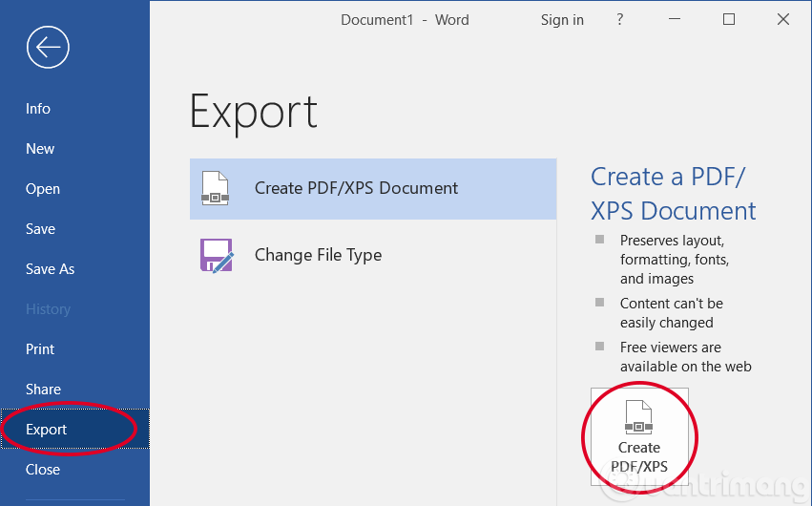Open Help with the question mark icon

tap(620, 19)
